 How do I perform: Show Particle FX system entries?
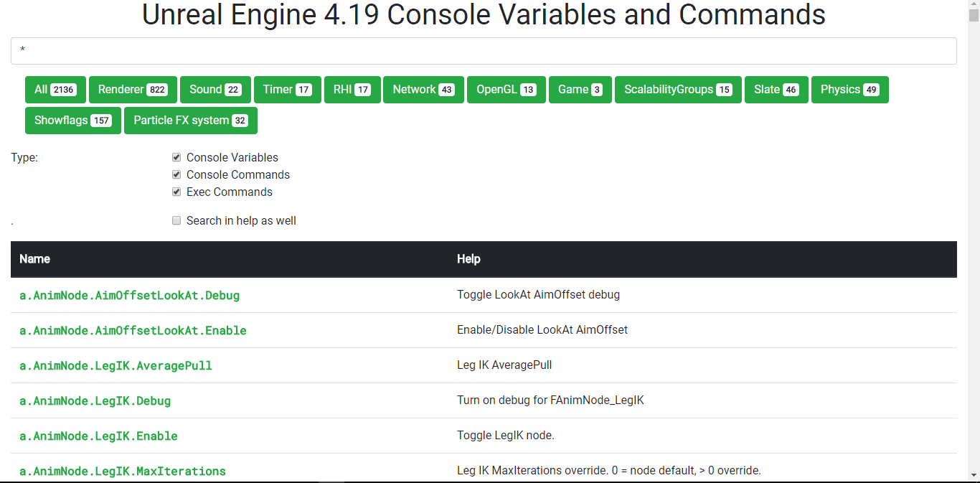click(x=190, y=121)
